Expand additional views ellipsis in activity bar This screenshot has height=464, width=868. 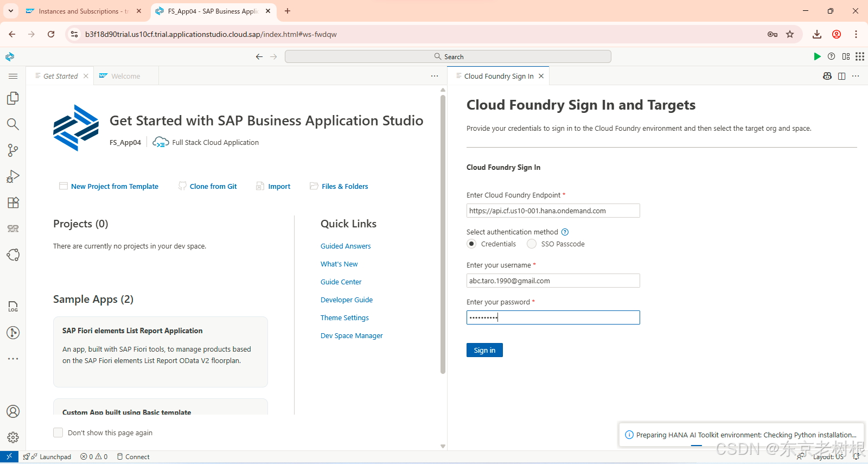[x=13, y=359]
